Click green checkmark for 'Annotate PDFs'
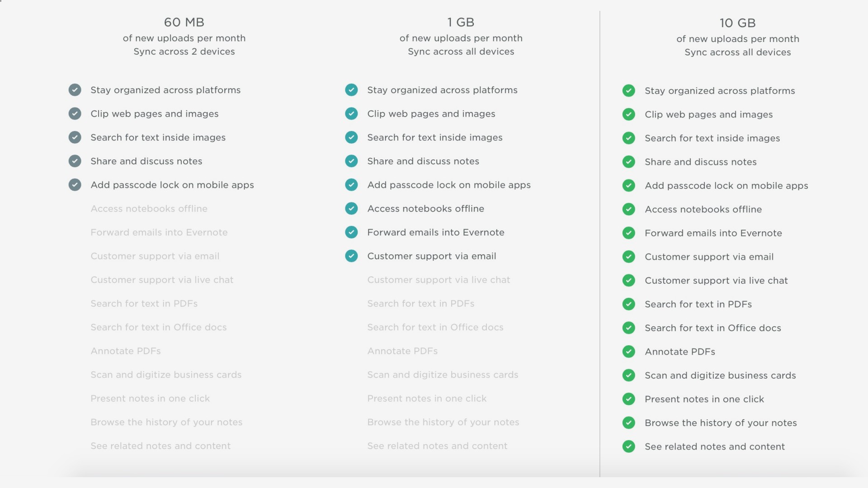The height and width of the screenshot is (488, 868). tap(628, 352)
